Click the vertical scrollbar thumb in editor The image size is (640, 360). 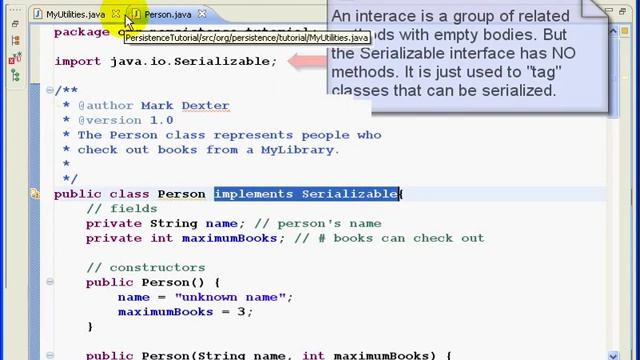[613, 77]
